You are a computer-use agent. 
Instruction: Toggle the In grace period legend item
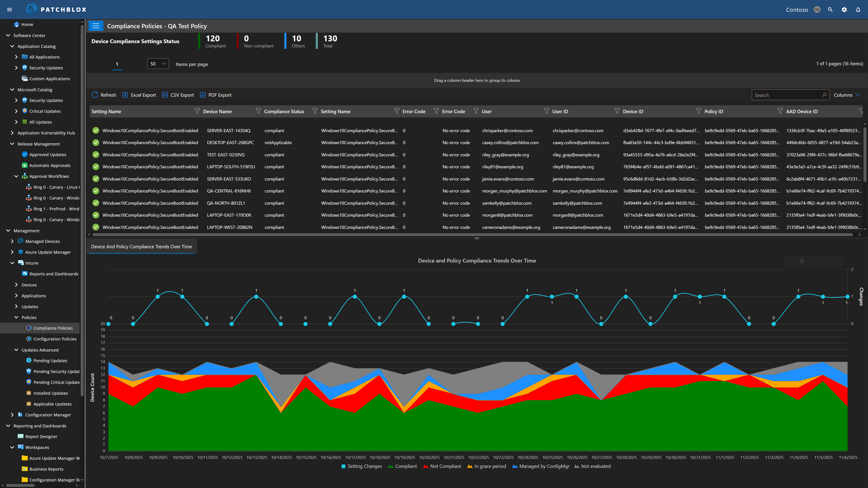point(486,466)
